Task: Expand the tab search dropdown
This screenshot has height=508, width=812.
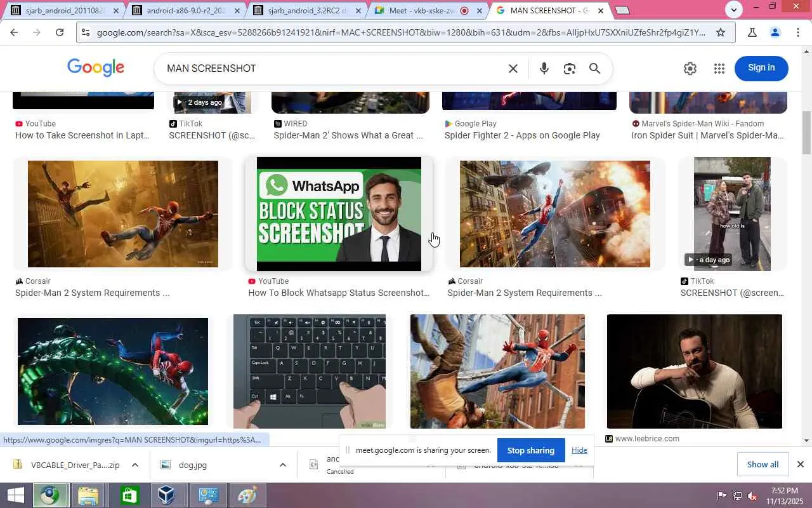Action: pyautogui.click(x=734, y=10)
